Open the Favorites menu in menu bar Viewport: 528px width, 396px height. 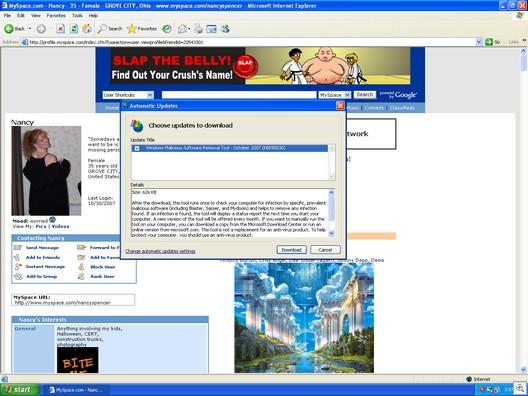pos(56,15)
